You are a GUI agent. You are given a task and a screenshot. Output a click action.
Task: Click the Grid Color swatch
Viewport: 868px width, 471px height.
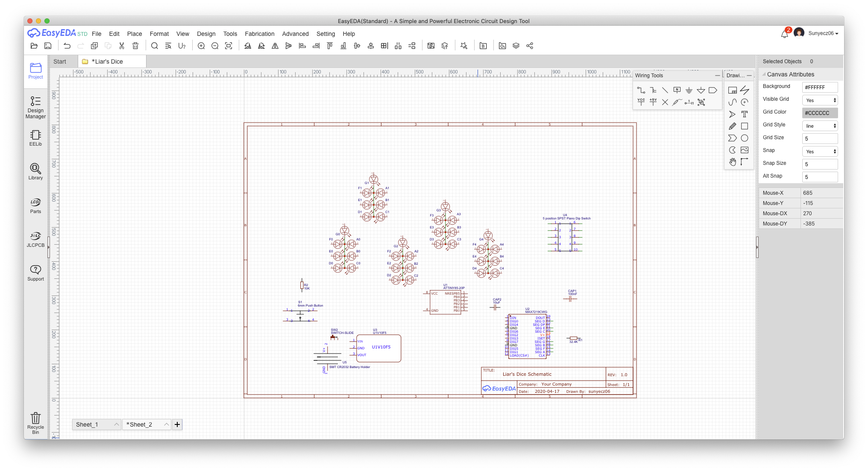pyautogui.click(x=820, y=113)
